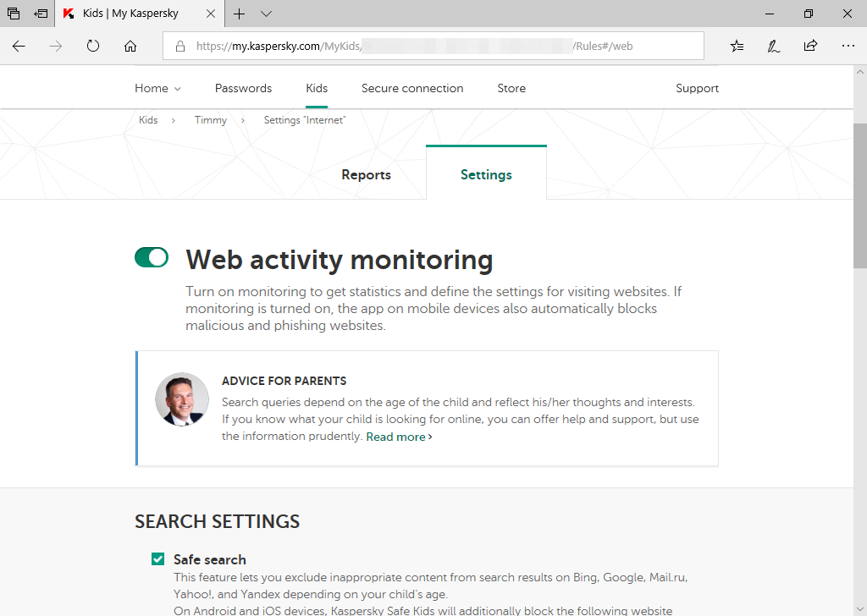The image size is (867, 616).
Task: Open the Passwords menu item
Action: [x=243, y=88]
